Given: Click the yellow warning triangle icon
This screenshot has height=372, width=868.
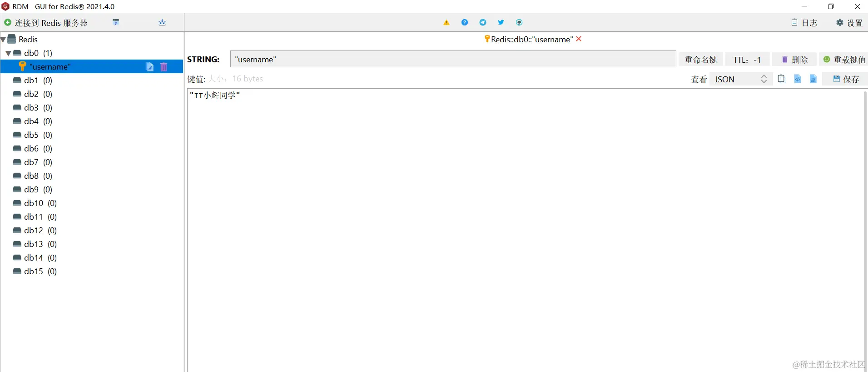Looking at the screenshot, I should [446, 22].
